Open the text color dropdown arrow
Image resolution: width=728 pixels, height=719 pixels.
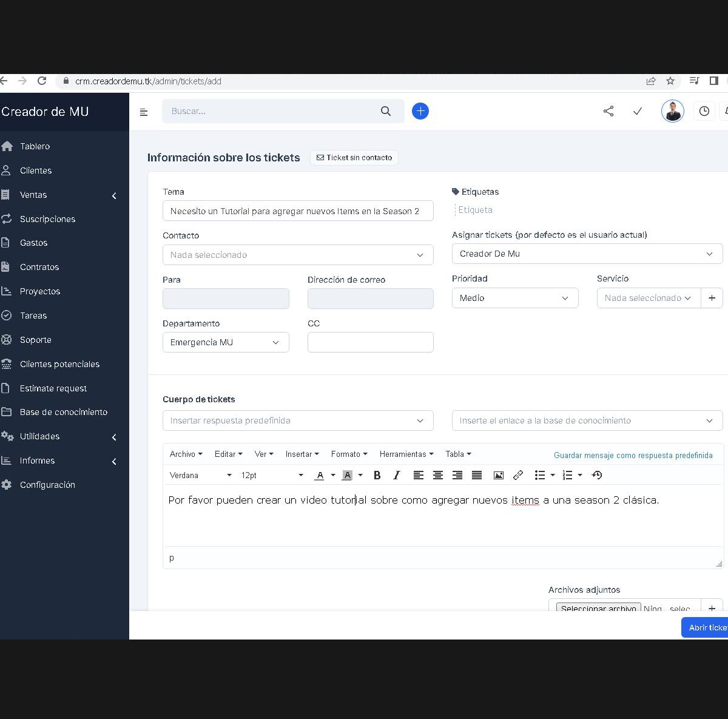coord(333,475)
